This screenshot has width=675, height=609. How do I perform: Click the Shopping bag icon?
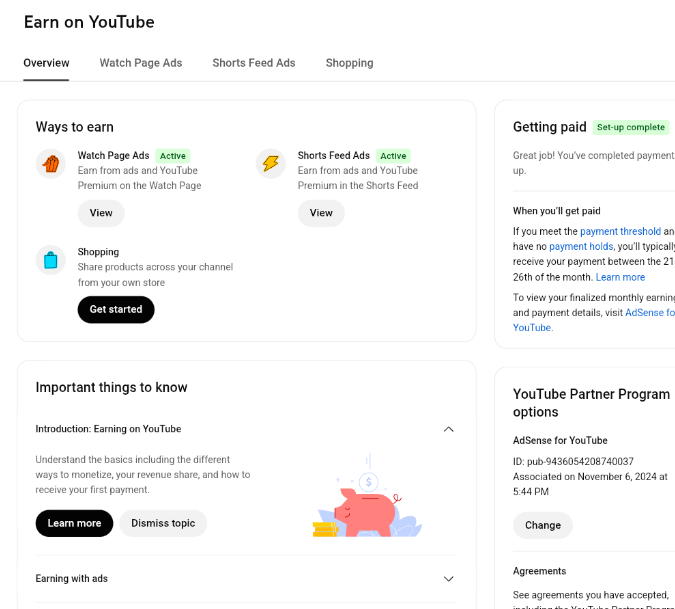coord(51,260)
